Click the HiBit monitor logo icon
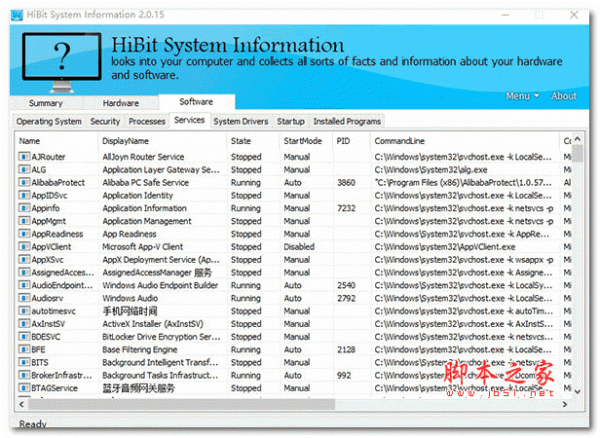 pos(63,55)
